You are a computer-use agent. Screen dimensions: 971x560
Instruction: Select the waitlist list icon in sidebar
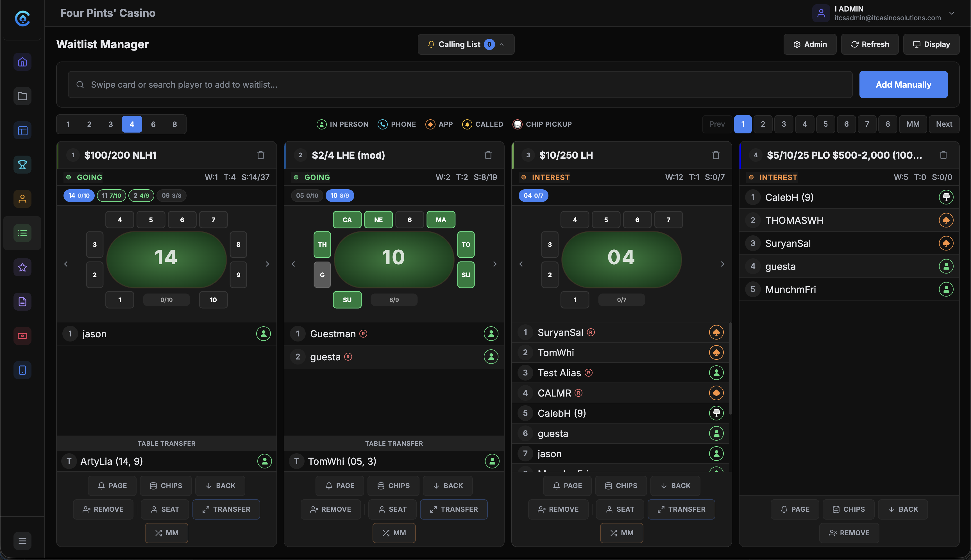click(22, 233)
